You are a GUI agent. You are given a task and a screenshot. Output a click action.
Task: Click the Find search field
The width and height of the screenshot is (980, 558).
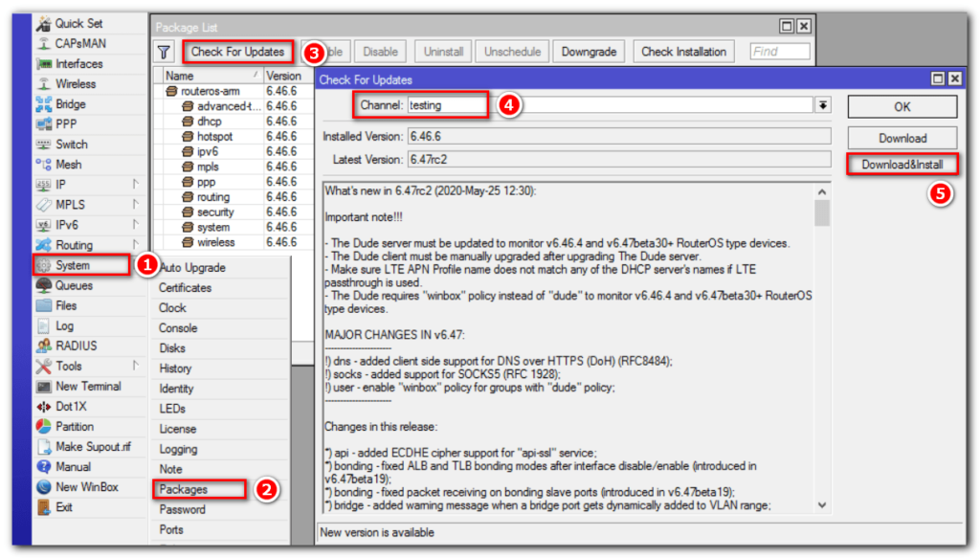click(779, 52)
